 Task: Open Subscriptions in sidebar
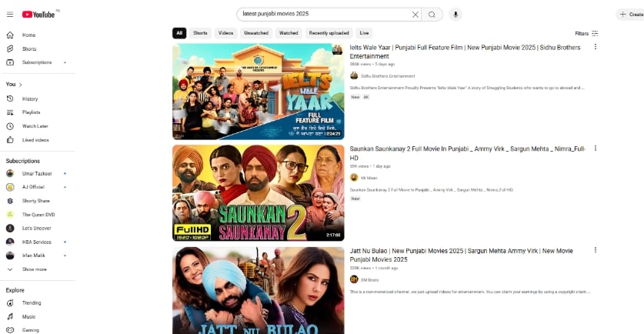pos(37,62)
